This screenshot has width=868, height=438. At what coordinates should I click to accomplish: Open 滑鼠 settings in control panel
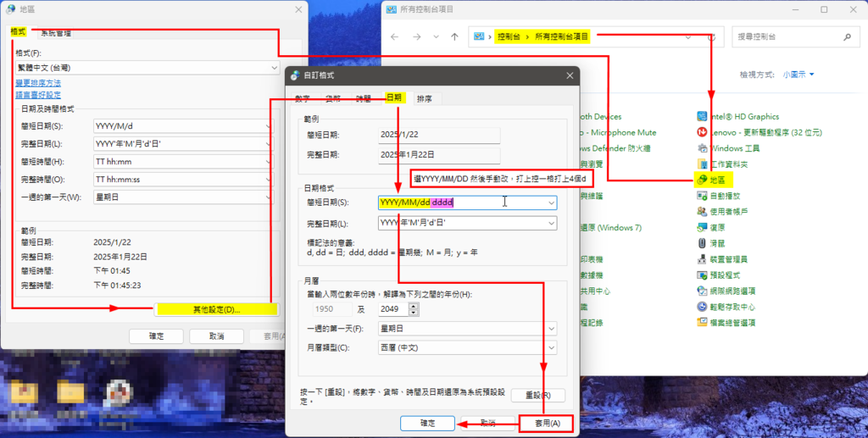click(711, 243)
